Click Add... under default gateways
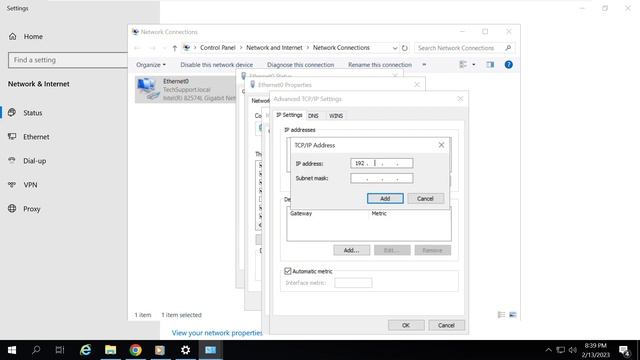 (351, 250)
